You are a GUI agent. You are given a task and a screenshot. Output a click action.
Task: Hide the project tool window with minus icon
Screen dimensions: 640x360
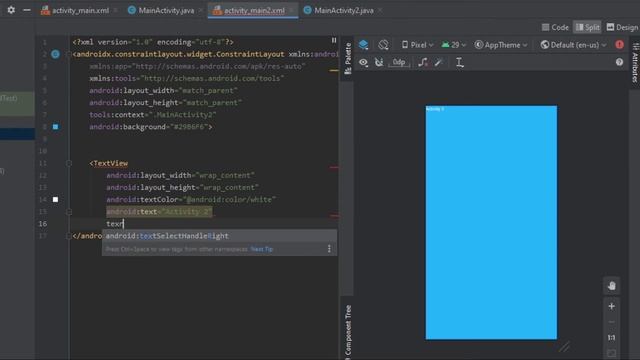coord(27,10)
